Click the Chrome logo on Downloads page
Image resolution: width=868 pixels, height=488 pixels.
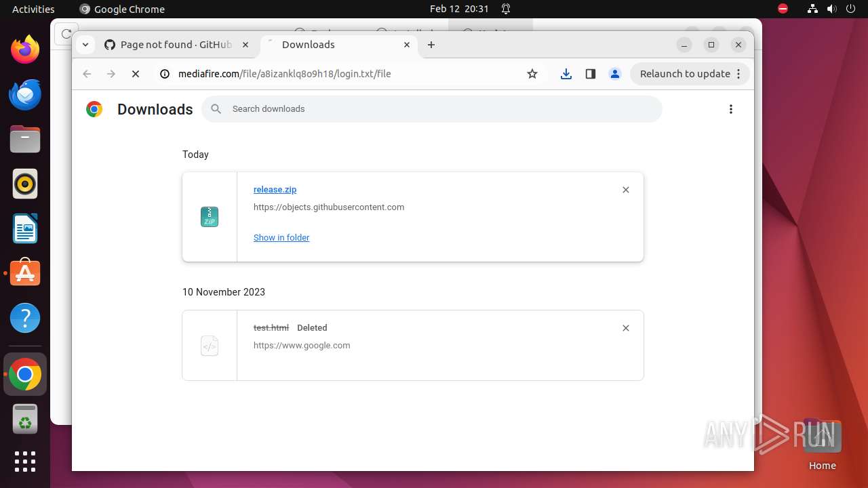(x=94, y=109)
